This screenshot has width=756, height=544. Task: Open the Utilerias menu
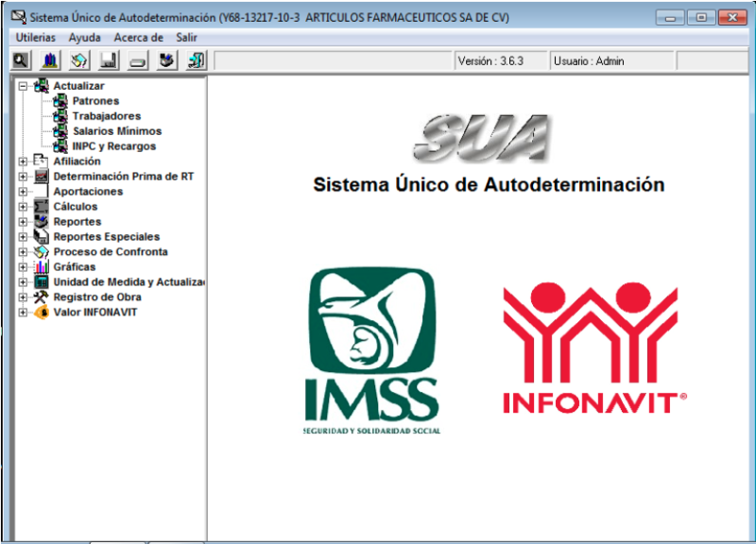(x=36, y=38)
